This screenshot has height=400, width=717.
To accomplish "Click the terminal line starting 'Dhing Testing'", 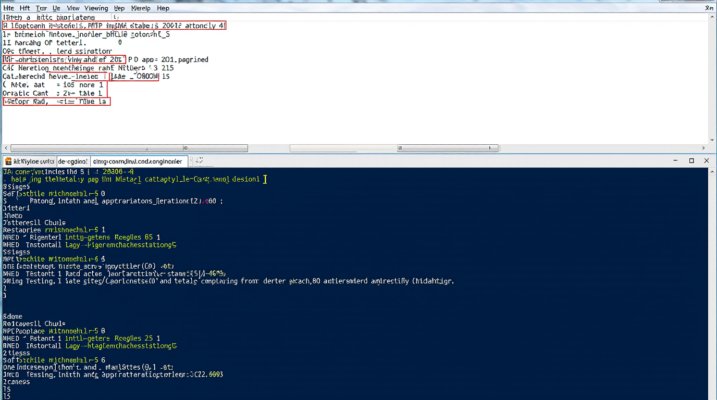I will pos(228,281).
